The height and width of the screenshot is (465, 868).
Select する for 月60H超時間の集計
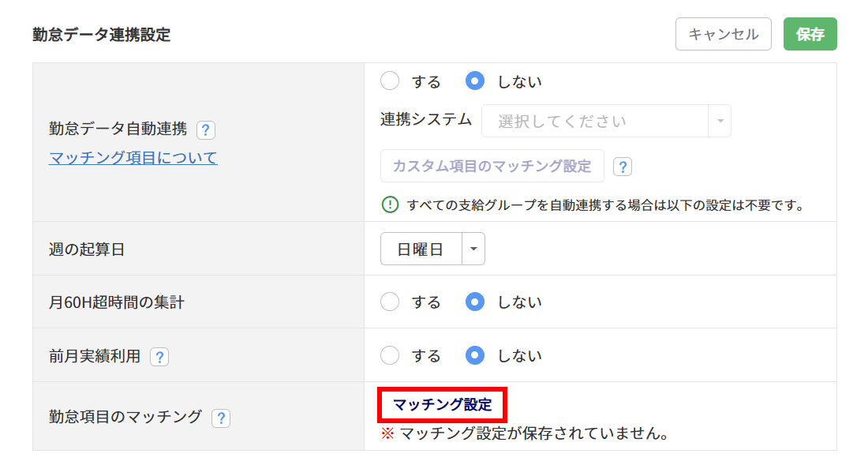390,302
